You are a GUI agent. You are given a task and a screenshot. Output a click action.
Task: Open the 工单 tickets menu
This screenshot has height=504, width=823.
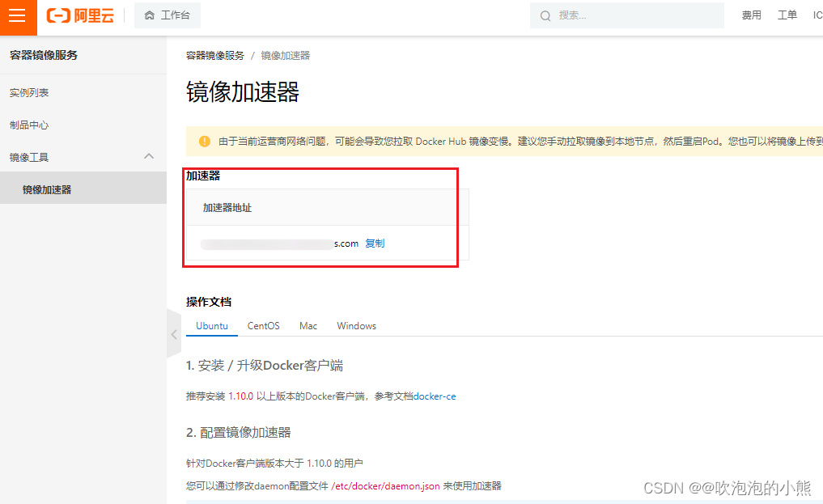click(787, 15)
